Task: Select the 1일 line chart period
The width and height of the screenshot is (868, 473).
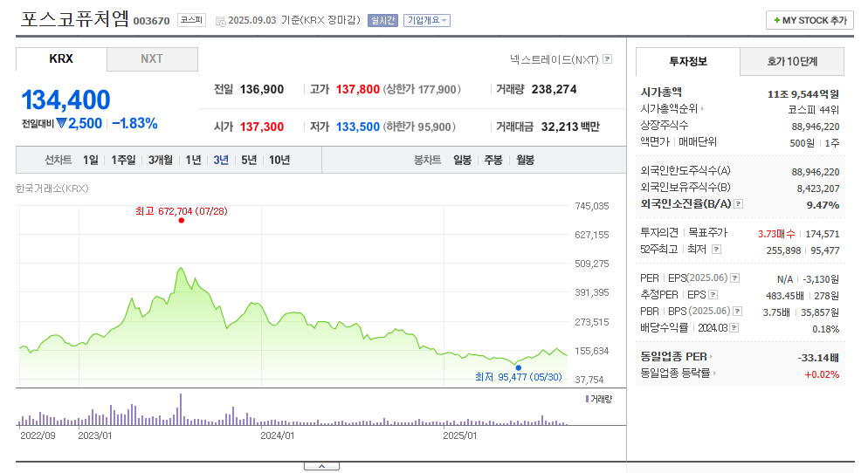Action: (x=90, y=160)
